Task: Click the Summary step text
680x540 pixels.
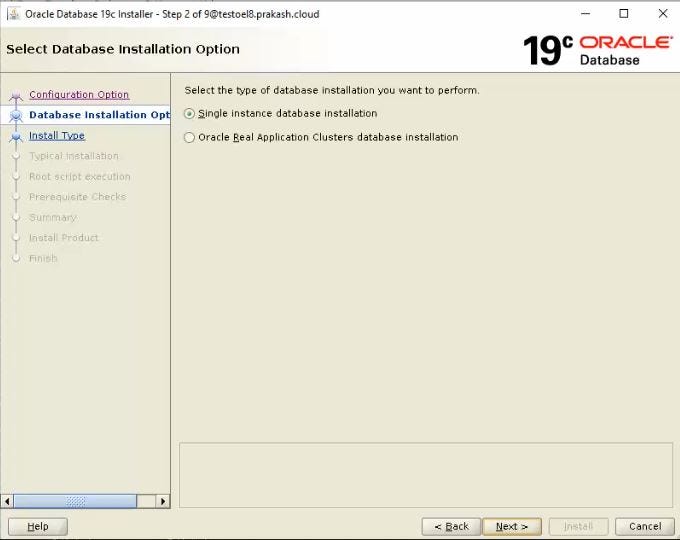Action: tap(53, 217)
